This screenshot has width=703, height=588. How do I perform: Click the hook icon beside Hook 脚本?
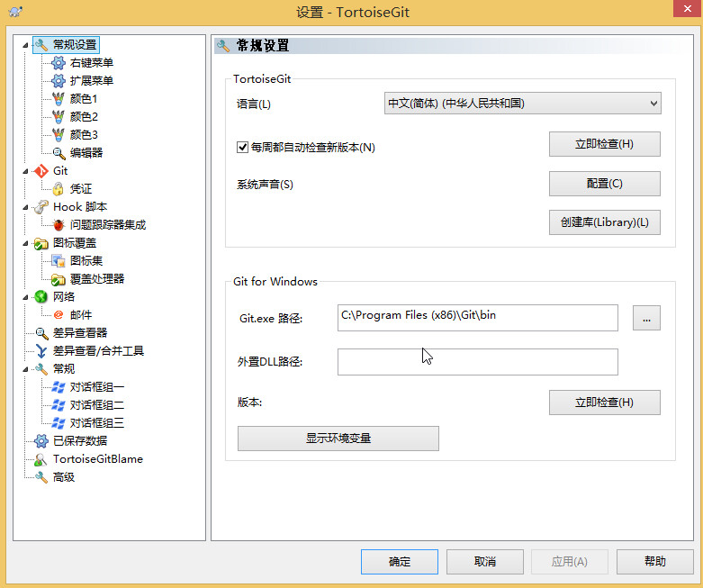[x=41, y=207]
